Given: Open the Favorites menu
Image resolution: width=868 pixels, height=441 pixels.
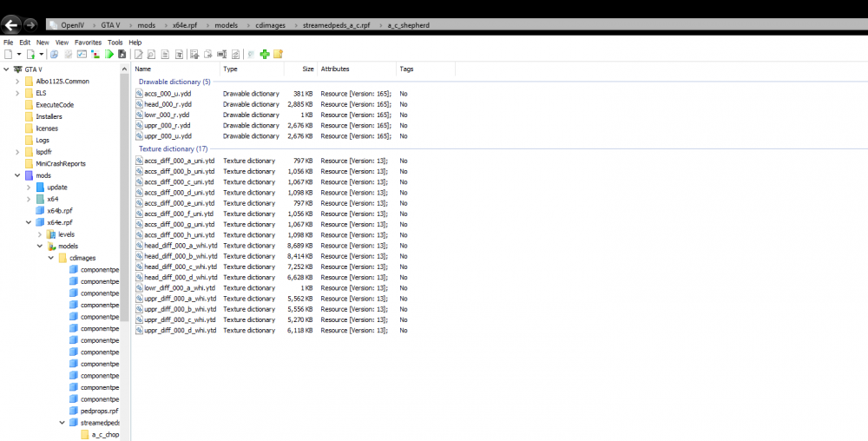Looking at the screenshot, I should pos(88,42).
